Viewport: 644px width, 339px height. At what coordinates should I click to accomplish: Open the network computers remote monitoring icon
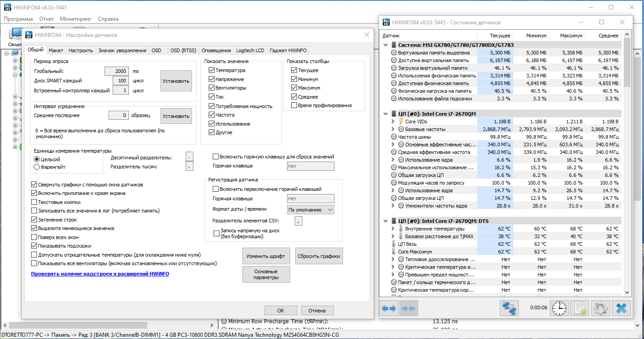point(509,308)
